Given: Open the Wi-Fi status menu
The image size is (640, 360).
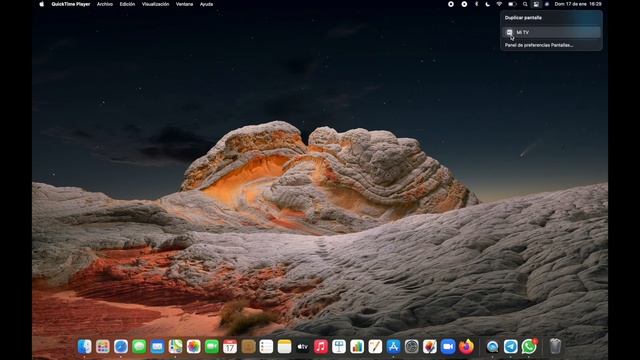Looking at the screenshot, I should (x=499, y=4).
